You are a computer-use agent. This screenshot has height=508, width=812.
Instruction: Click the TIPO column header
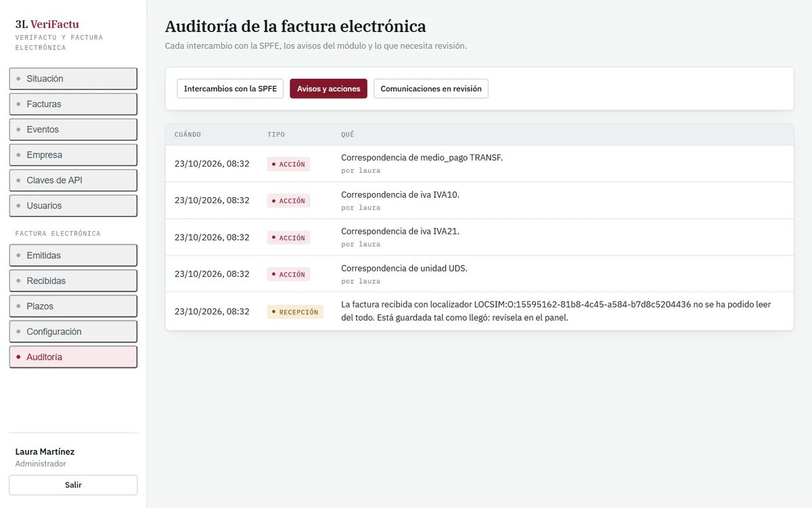coord(276,135)
